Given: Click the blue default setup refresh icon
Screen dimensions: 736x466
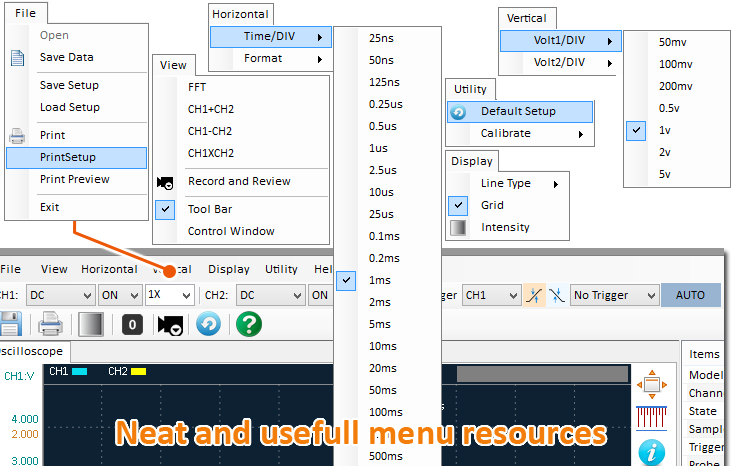Looking at the screenshot, I should coord(208,324).
